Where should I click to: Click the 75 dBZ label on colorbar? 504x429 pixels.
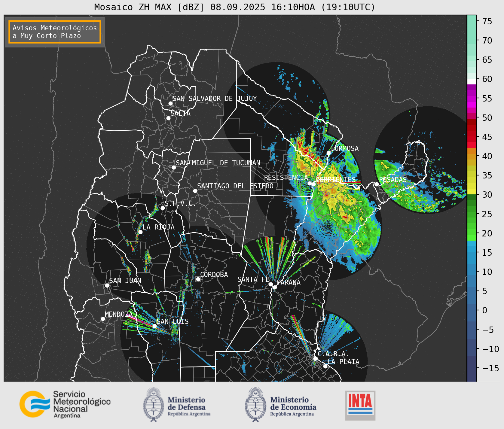coord(487,21)
